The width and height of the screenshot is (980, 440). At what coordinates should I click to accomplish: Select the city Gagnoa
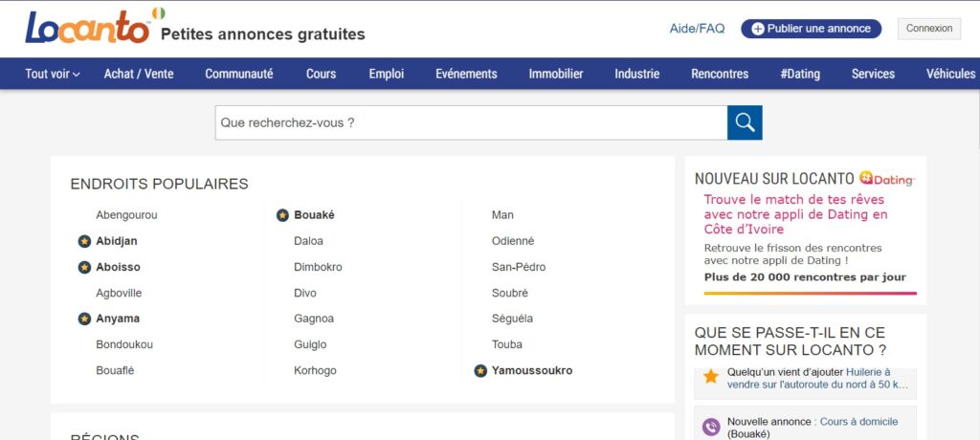[314, 319]
